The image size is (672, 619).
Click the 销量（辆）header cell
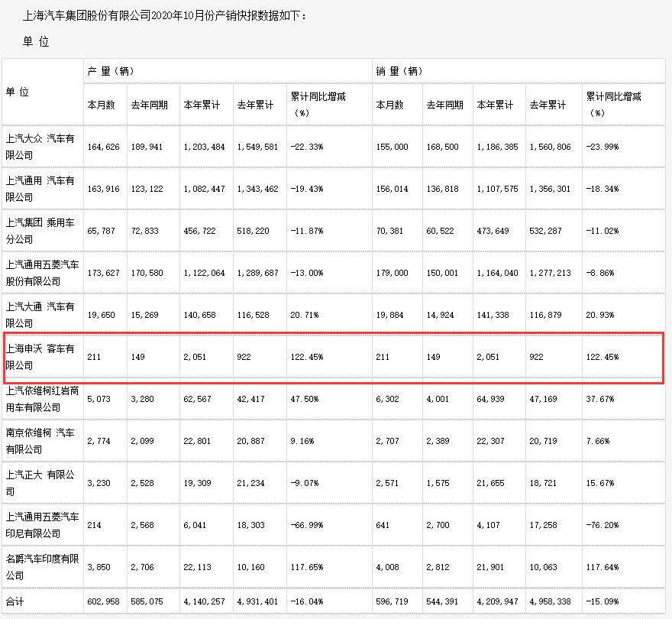[399, 71]
